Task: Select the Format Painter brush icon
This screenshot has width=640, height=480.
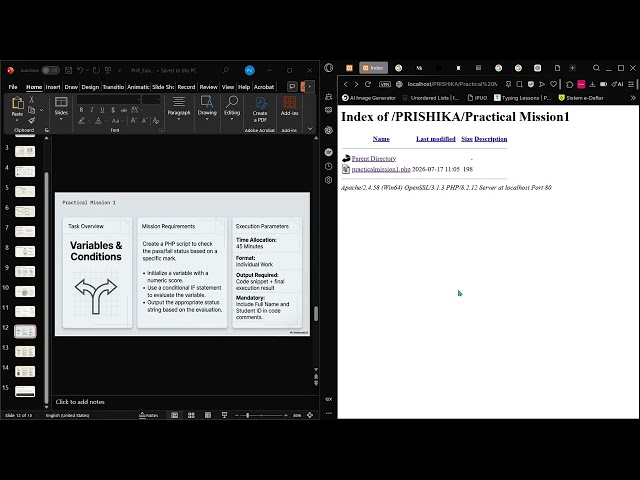Action: pos(31,120)
